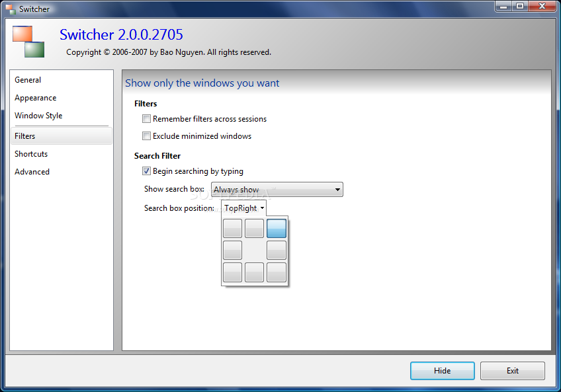Click the Switcher title bar icon
The width and height of the screenshot is (561, 392).
click(x=11, y=9)
